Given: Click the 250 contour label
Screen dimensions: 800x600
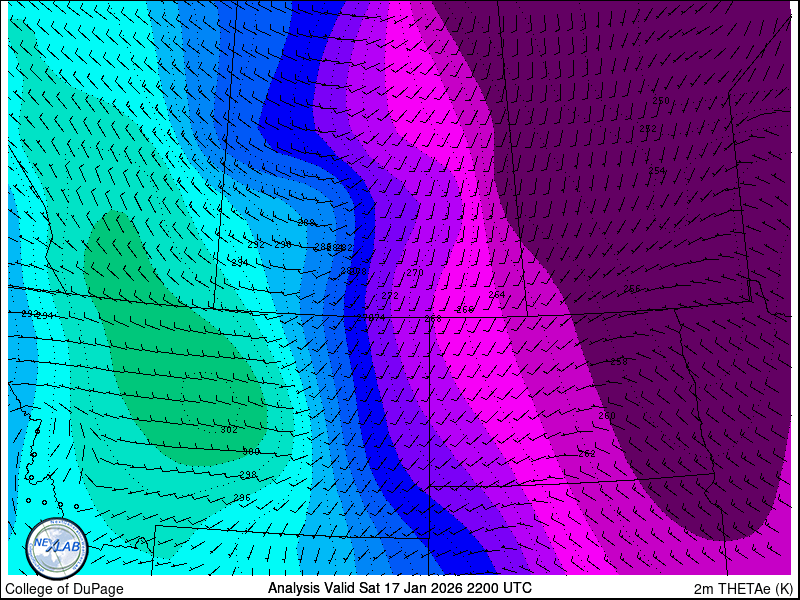Looking at the screenshot, I should pyautogui.click(x=661, y=101).
